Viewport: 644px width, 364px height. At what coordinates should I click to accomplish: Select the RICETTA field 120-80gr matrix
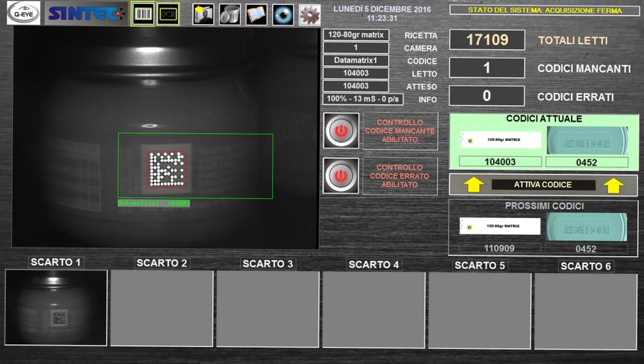(356, 35)
